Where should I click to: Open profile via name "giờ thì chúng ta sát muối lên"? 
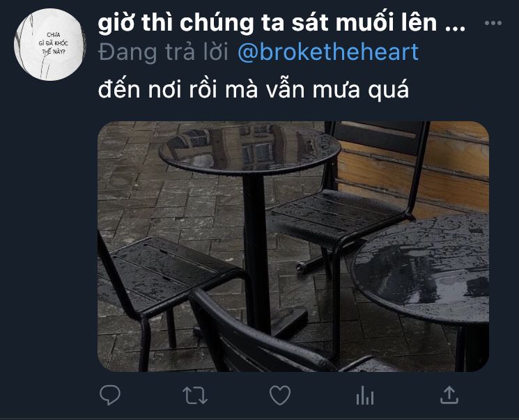tap(268, 22)
